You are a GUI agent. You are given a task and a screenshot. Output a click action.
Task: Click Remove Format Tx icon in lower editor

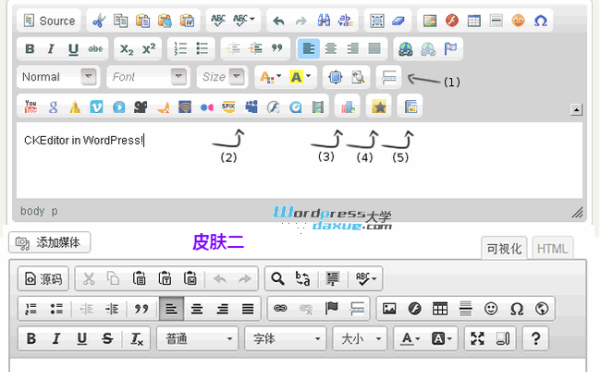pyautogui.click(x=136, y=339)
